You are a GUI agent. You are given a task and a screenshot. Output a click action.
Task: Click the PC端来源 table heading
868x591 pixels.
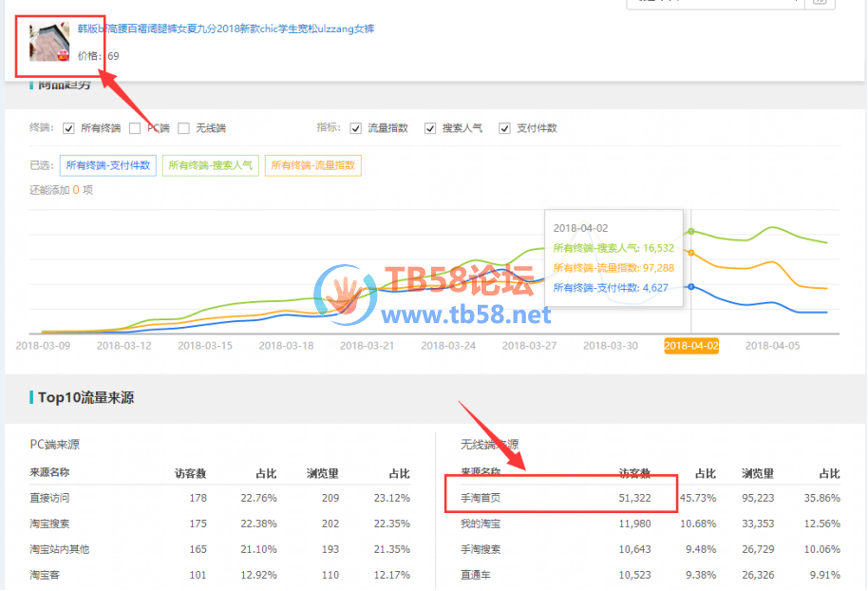(x=54, y=445)
